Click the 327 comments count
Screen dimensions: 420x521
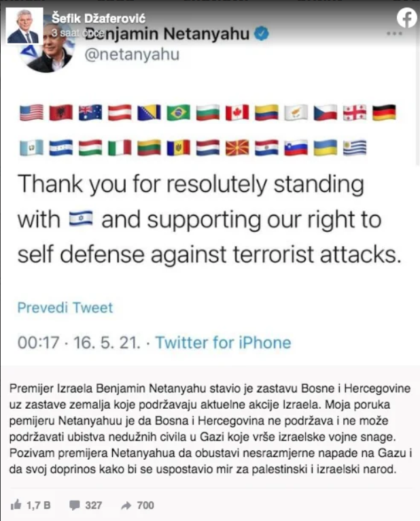coord(93,505)
